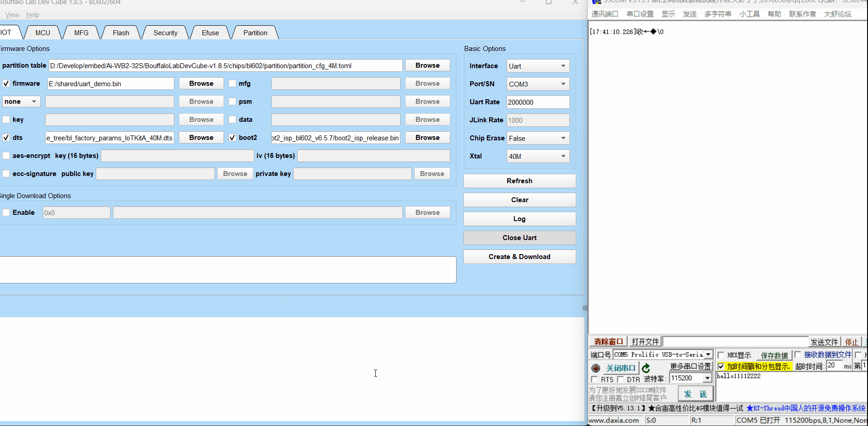Click the 发送 send button in SSCOM
The image size is (868, 426).
pos(695,394)
